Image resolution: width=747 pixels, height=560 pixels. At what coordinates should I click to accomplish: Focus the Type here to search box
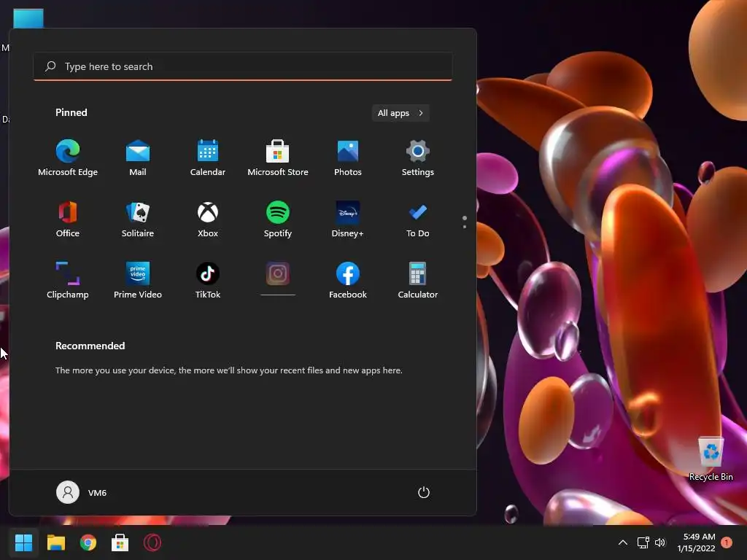pos(242,66)
